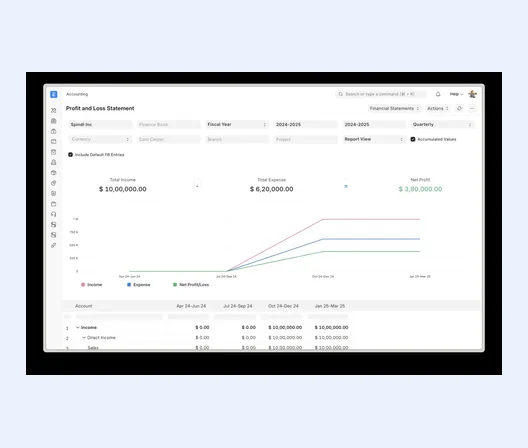
Task: Toggle Include Default FB Entries checkbox
Action: click(x=70, y=155)
